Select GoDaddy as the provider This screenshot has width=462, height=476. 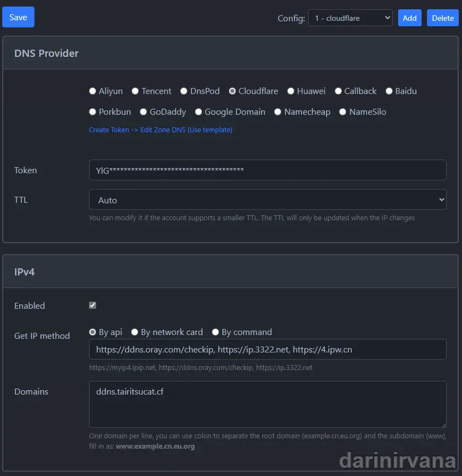pos(143,112)
